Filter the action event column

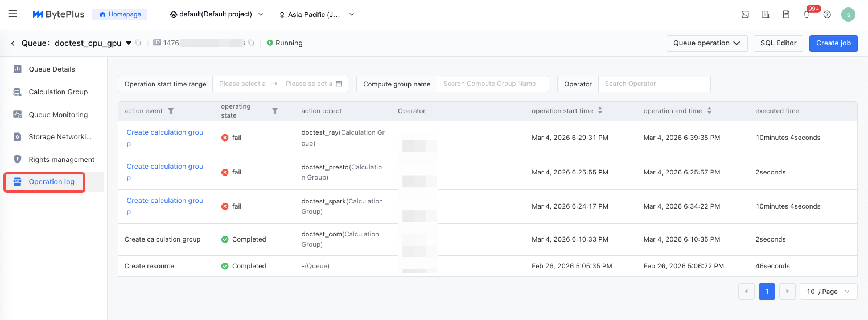pyautogui.click(x=171, y=111)
